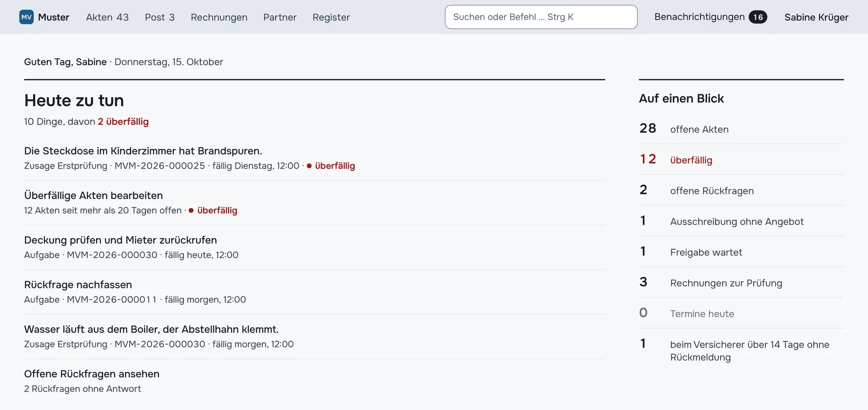Go to Rechnungen in navigation
Image resolution: width=868 pixels, height=410 pixels.
coord(219,17)
